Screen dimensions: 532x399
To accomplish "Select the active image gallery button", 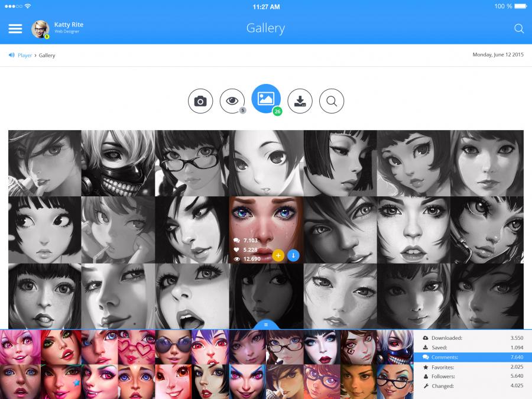I will [266, 99].
